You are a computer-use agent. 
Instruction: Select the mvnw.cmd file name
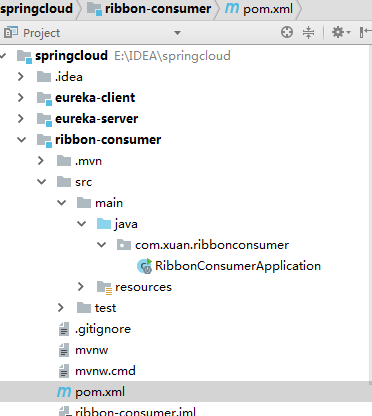105,371
